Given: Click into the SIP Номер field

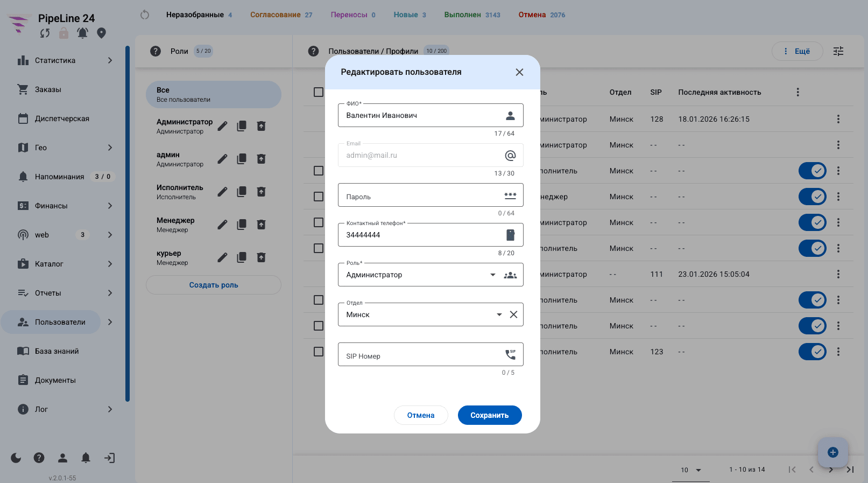Looking at the screenshot, I should (431, 354).
